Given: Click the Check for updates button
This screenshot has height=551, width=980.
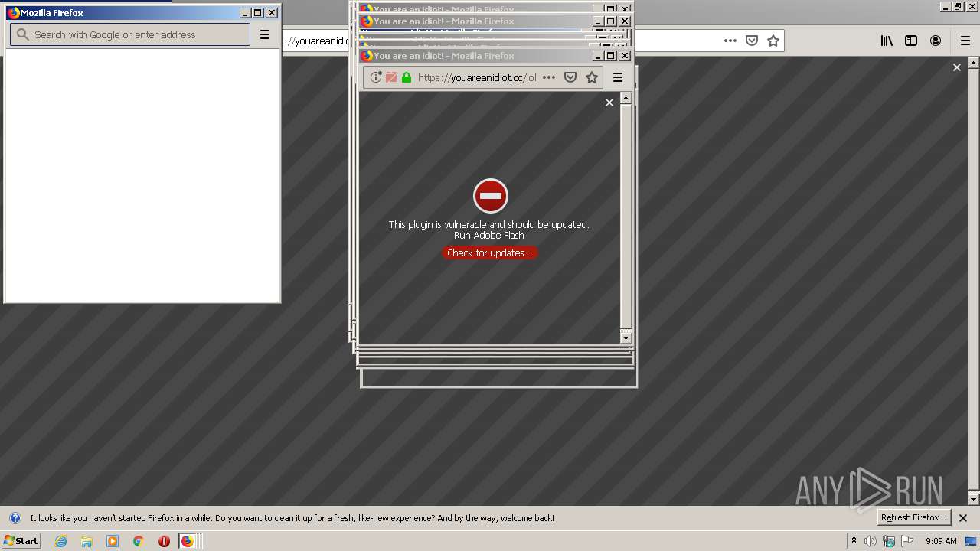Looking at the screenshot, I should (489, 253).
